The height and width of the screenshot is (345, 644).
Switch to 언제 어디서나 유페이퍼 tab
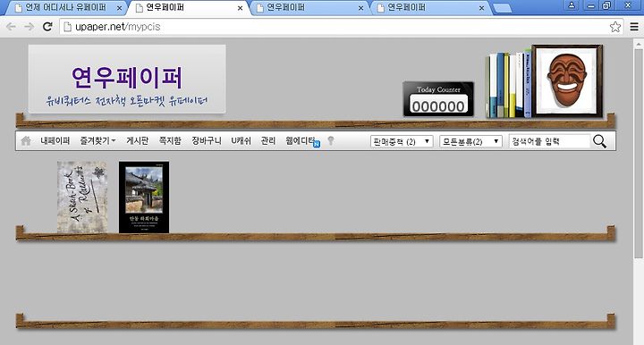click(x=65, y=8)
